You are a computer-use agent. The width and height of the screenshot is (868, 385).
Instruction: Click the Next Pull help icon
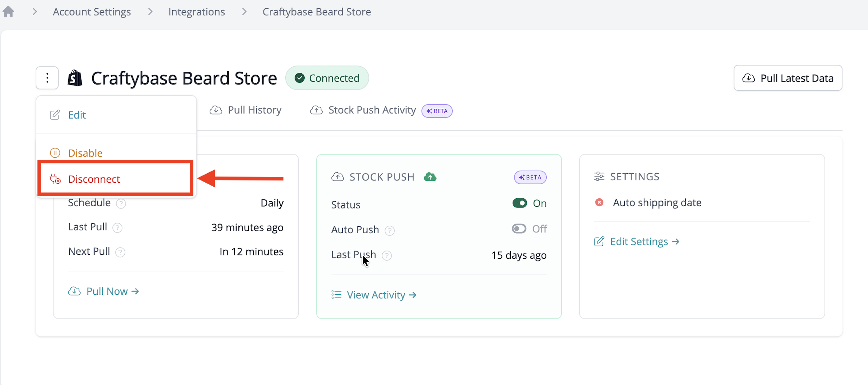coord(120,252)
